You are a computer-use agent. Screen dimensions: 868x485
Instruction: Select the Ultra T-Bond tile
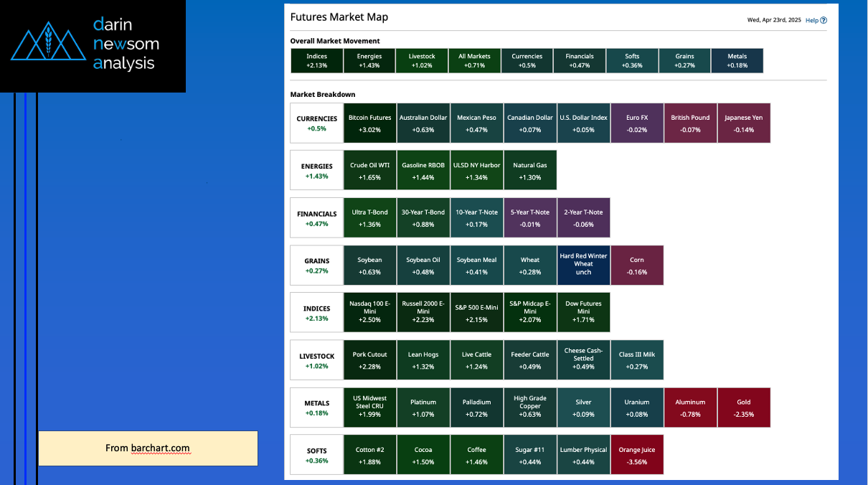tap(369, 218)
